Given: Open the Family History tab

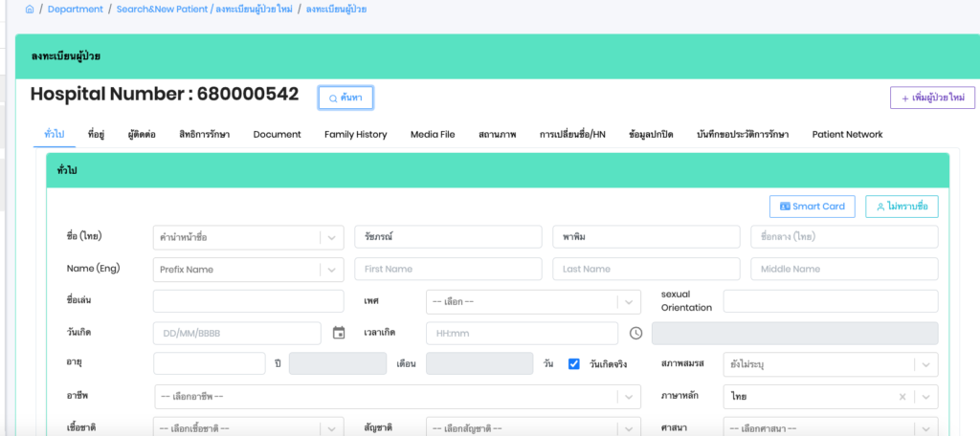Looking at the screenshot, I should (x=355, y=135).
